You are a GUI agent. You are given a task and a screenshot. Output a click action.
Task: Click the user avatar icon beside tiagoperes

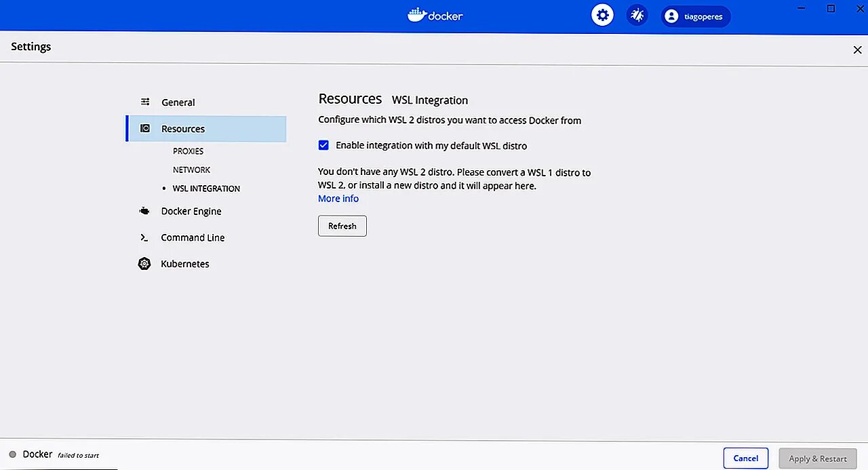[x=671, y=16]
